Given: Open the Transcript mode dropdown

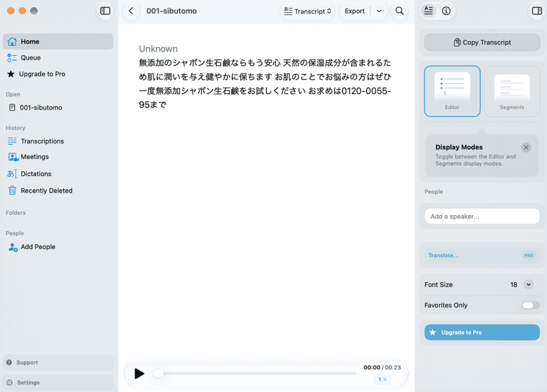Looking at the screenshot, I should click(x=307, y=11).
